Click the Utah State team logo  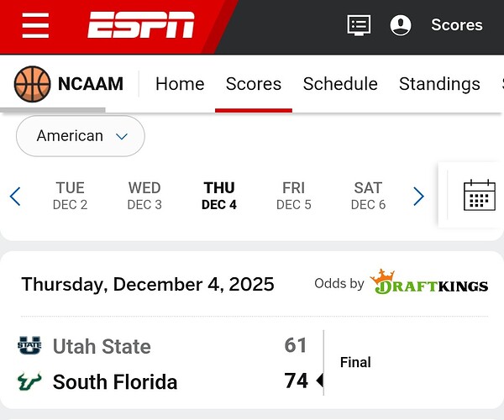pos(29,345)
